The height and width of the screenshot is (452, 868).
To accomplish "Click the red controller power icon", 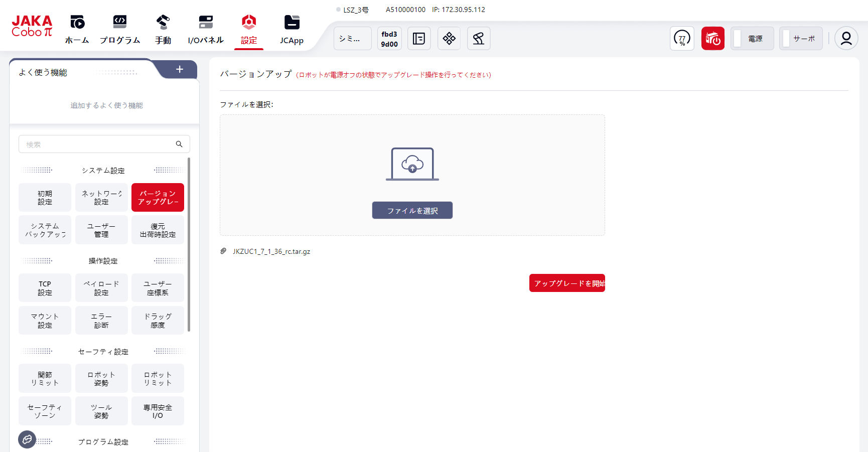I will point(712,39).
